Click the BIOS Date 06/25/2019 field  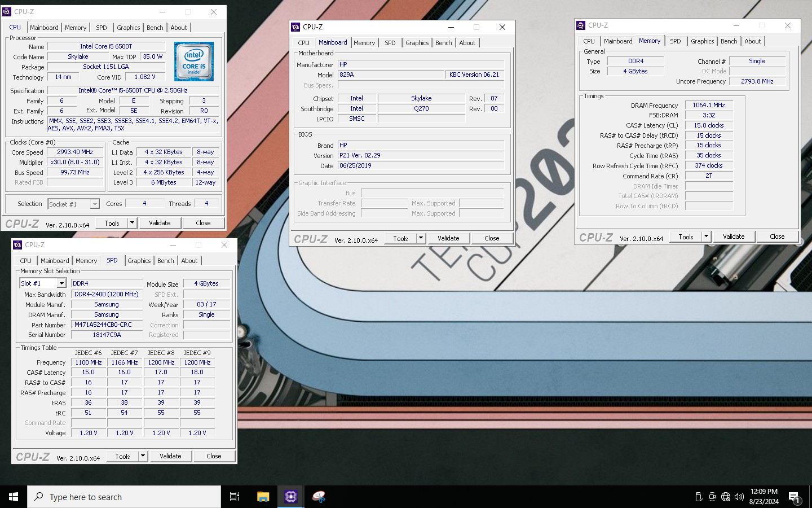(421, 165)
